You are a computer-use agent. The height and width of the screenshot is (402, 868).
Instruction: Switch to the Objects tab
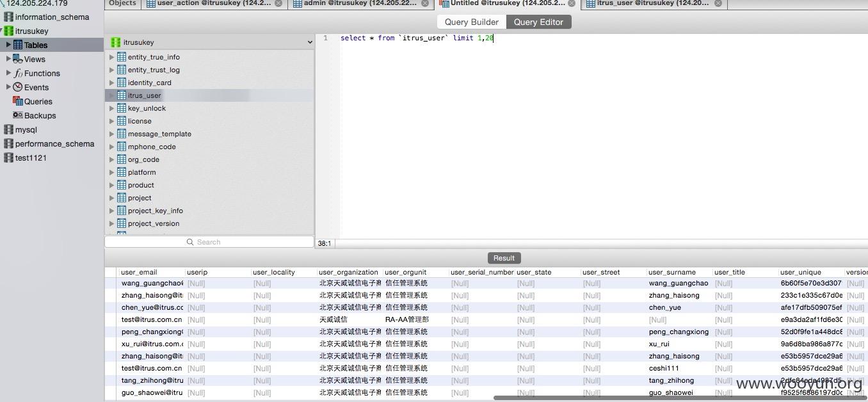(122, 3)
